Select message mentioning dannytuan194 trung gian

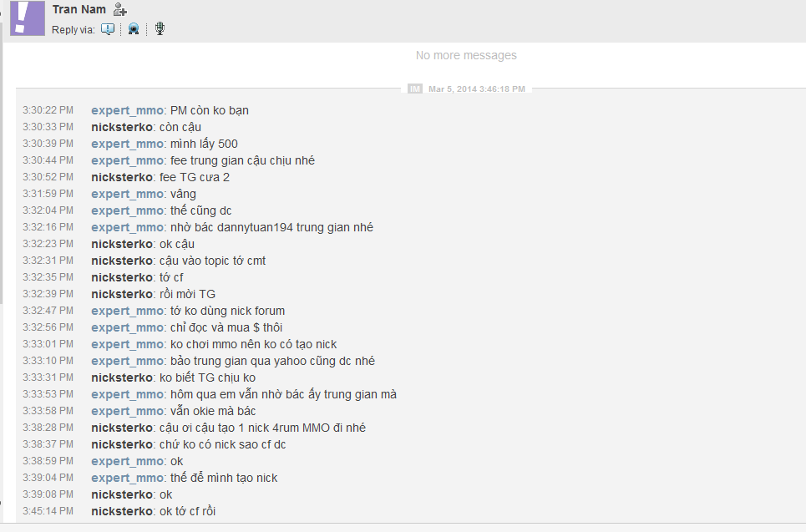point(271,227)
